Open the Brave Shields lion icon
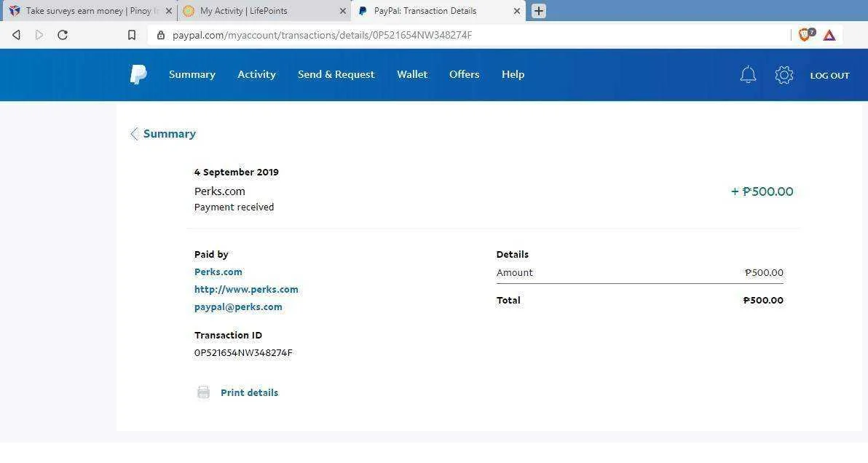The width and height of the screenshot is (868, 463). [805, 35]
